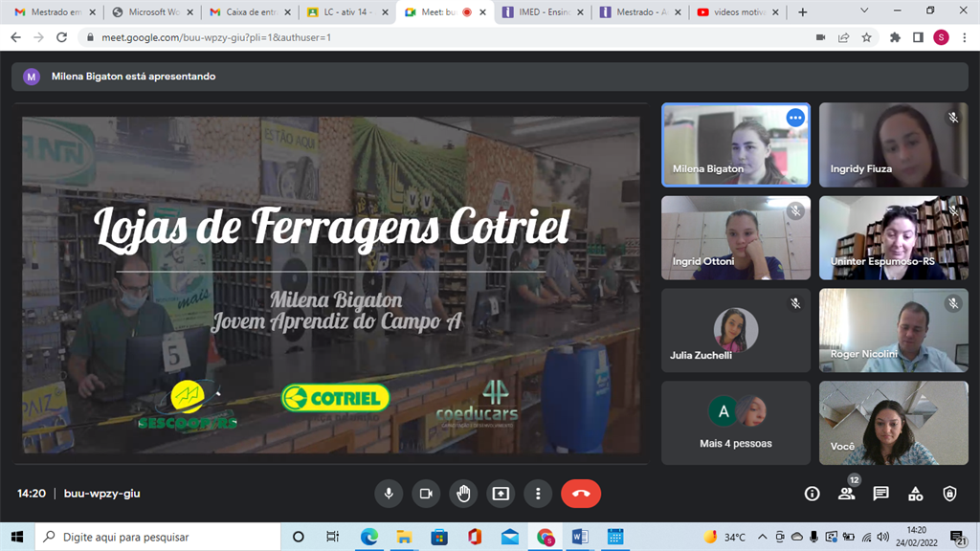Open File Explorer from taskbar
This screenshot has height=551, width=980.
coord(404,537)
